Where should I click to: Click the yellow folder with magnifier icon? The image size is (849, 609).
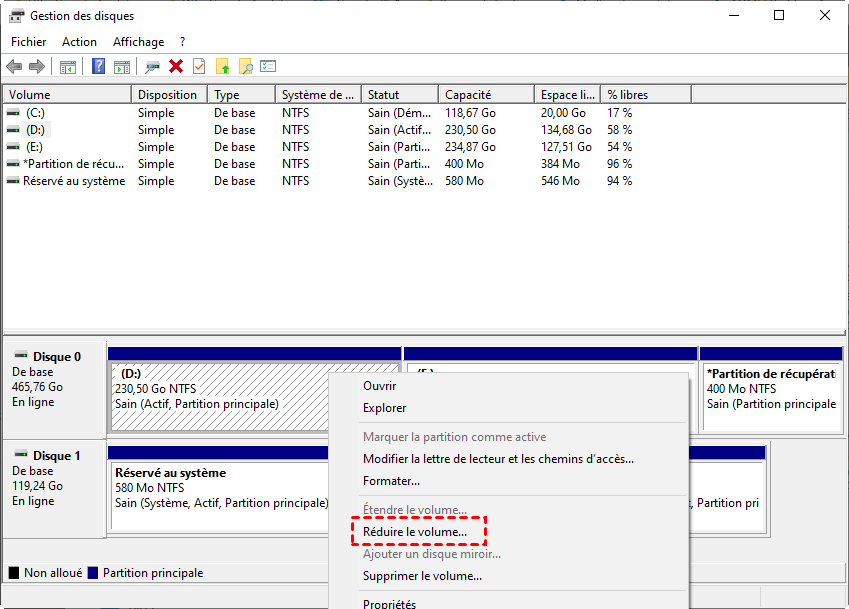coord(245,66)
